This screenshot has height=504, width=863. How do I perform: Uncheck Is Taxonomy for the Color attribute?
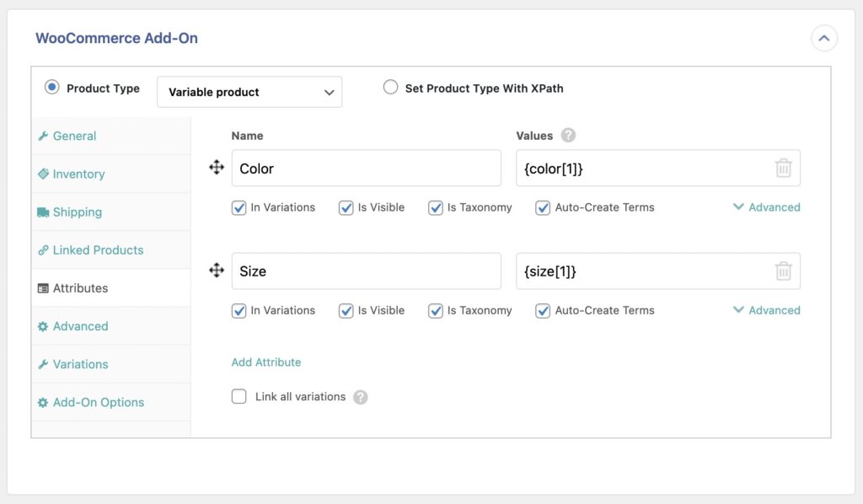tap(436, 207)
